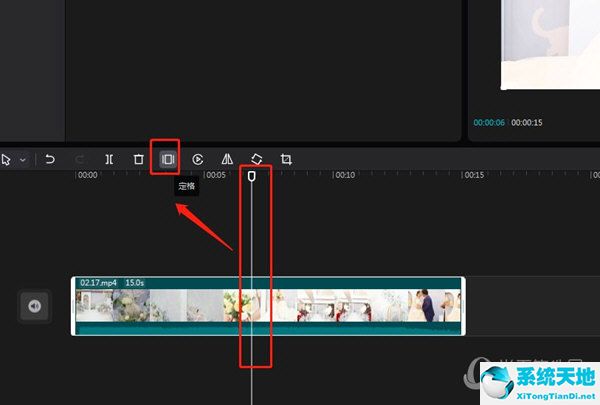Select the 02.17.mp4 clip on timeline
The image size is (600, 405).
point(268,306)
